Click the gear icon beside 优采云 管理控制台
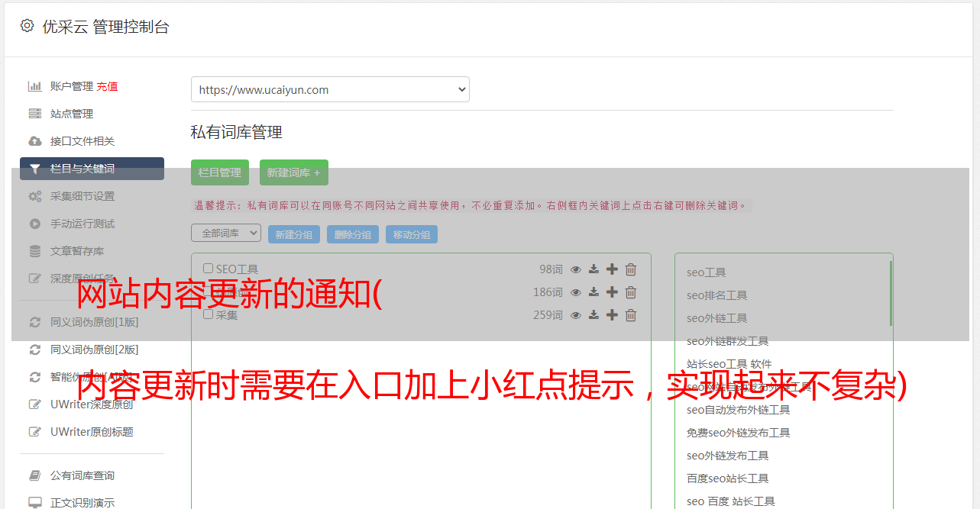980x509 pixels. click(x=27, y=26)
